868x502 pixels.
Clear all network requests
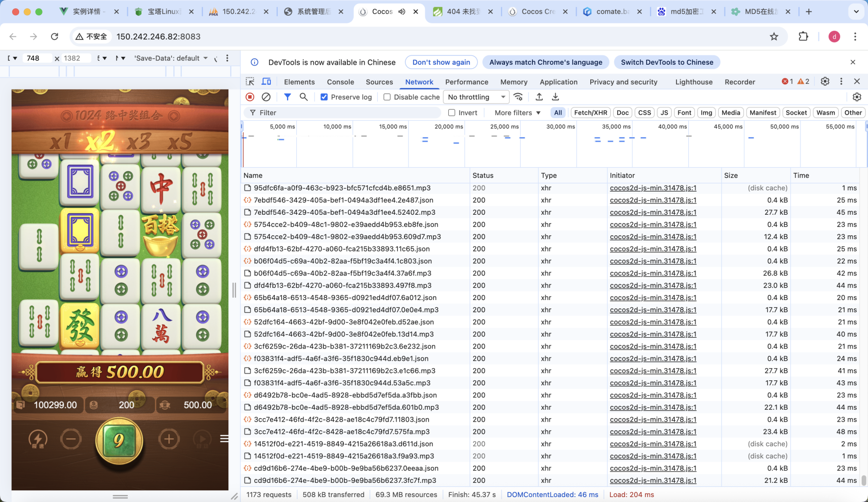click(x=266, y=97)
